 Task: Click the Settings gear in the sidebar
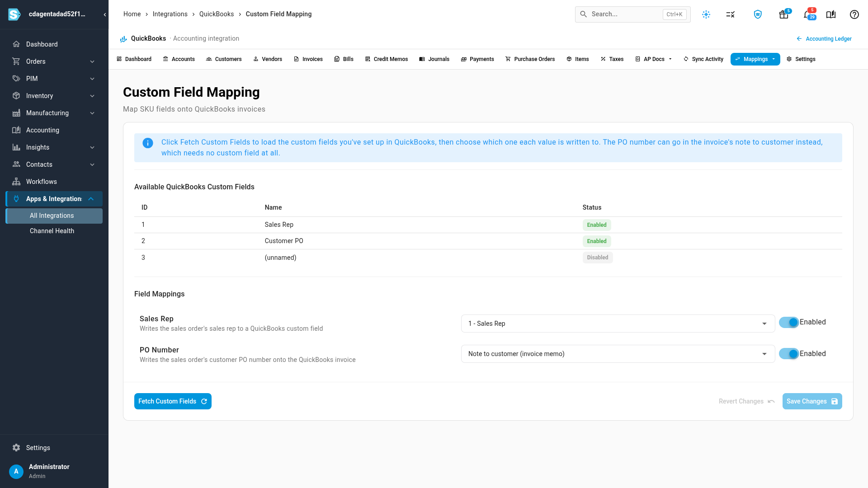click(16, 448)
